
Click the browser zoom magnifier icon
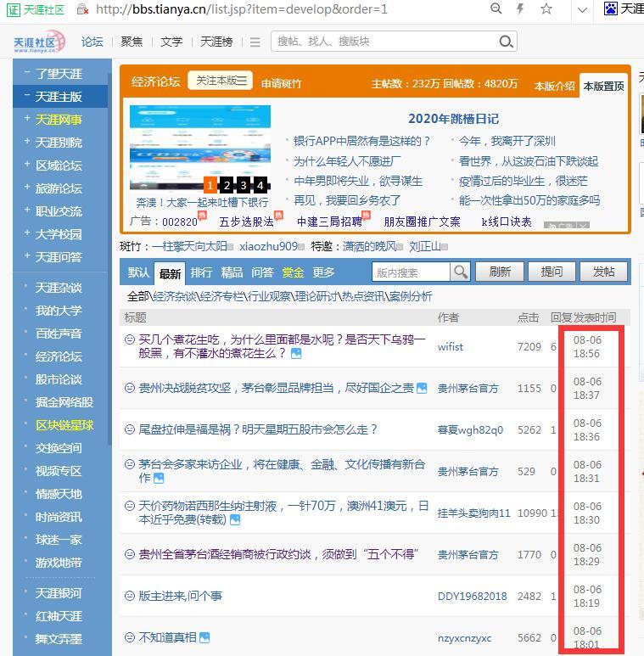[x=496, y=8]
